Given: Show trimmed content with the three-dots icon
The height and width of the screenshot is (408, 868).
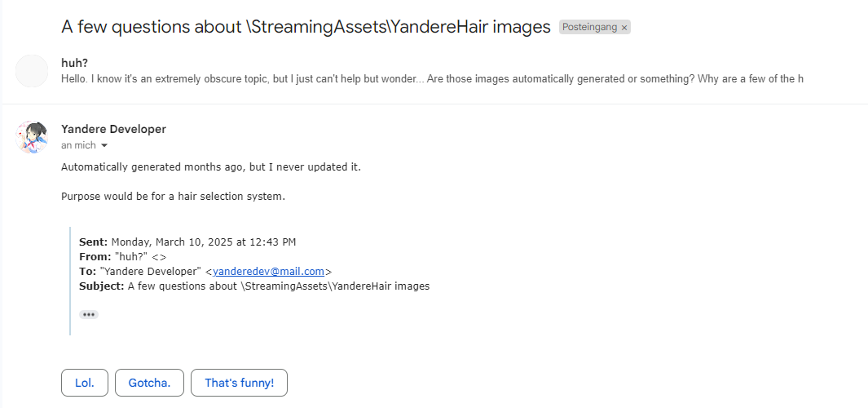Looking at the screenshot, I should 89,314.
